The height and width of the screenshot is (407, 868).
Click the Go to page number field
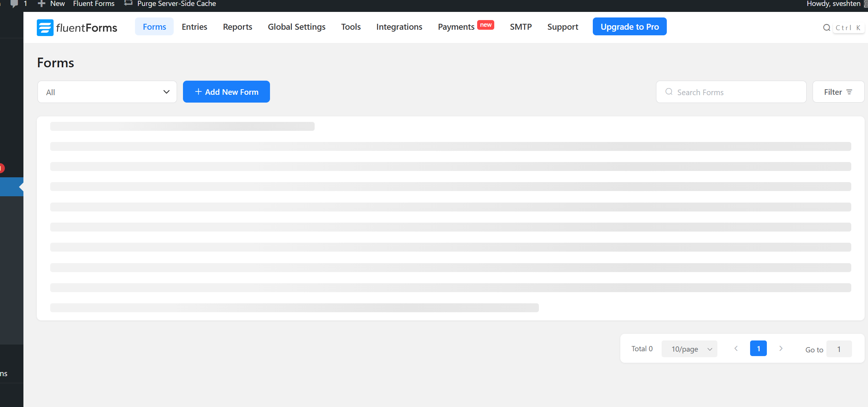click(839, 349)
